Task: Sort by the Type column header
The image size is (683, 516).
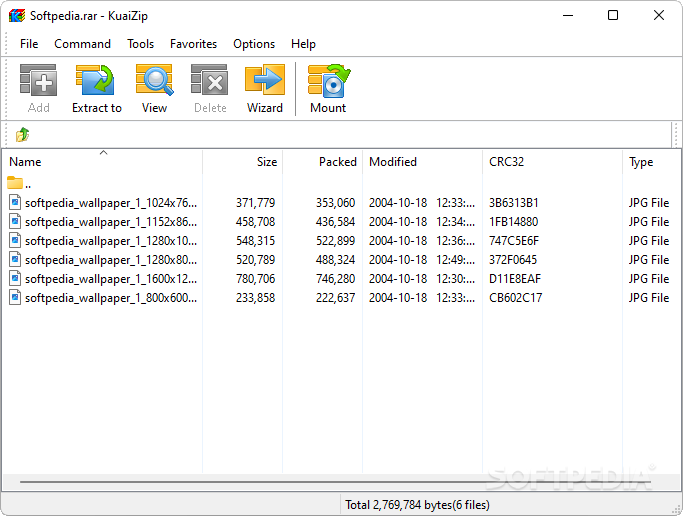Action: point(652,162)
